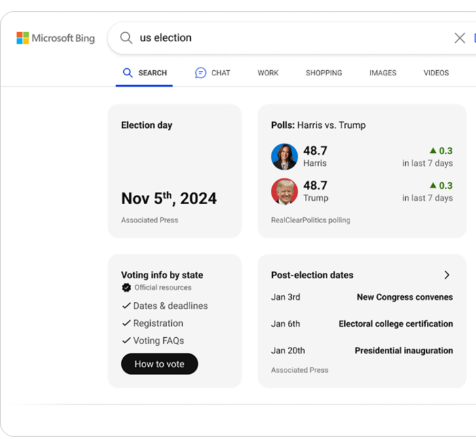Viewport: 476px width, 448px height.
Task: Click the 'Jan 6th' date
Action: 285,324
